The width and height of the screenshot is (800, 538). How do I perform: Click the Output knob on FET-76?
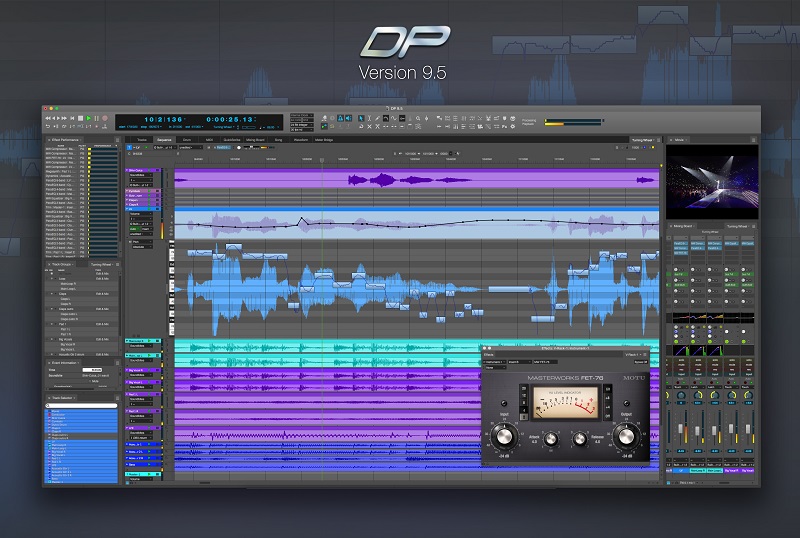coord(627,435)
